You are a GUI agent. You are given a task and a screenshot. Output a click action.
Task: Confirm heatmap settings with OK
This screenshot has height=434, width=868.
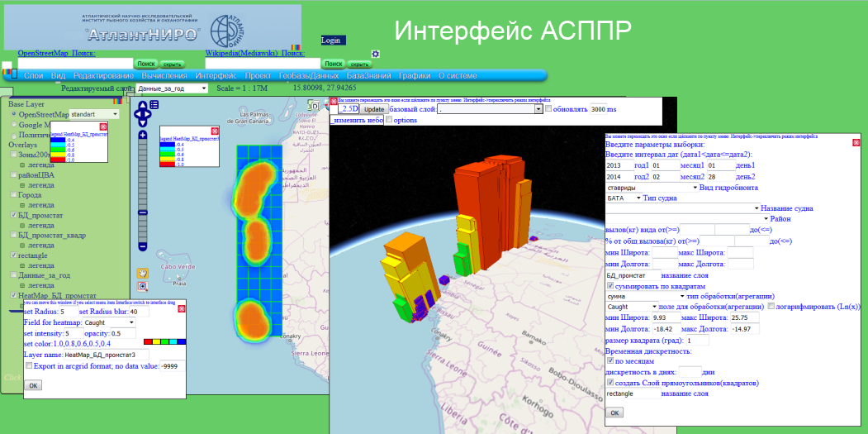(33, 385)
